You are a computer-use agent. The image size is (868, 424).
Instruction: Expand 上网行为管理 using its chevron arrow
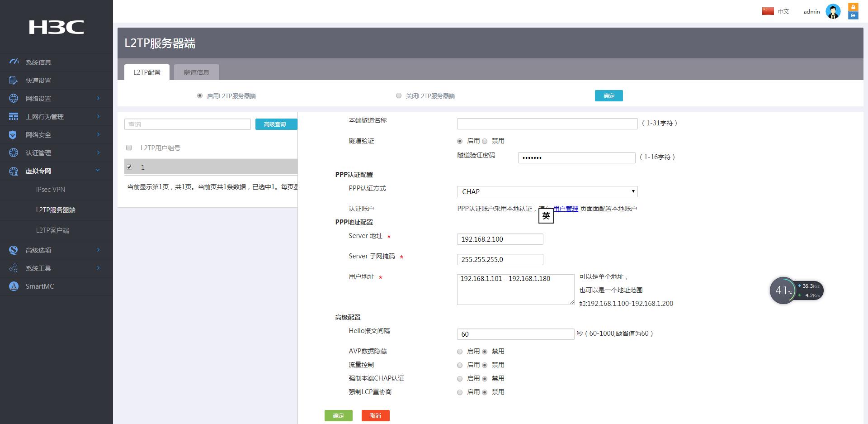98,116
